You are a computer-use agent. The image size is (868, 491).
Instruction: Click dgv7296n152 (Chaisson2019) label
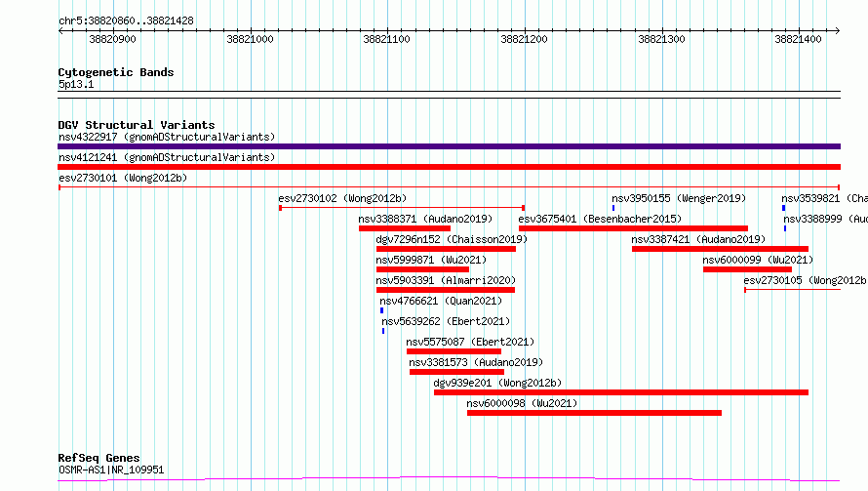(452, 239)
